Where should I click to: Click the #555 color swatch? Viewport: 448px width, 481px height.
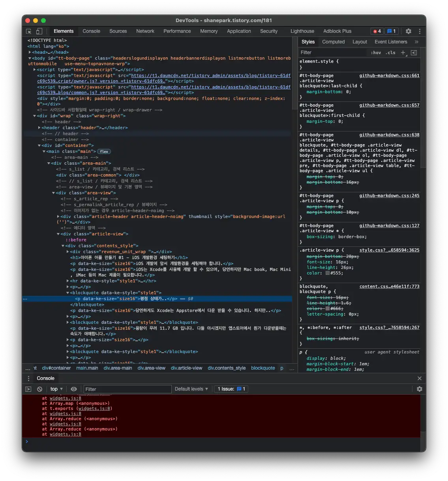point(328,273)
